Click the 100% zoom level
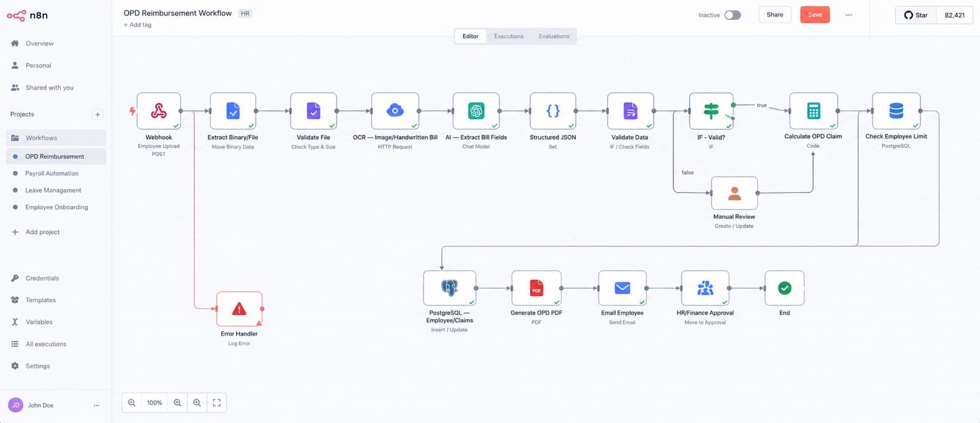Screen dimensions: 980x423 pos(154,403)
